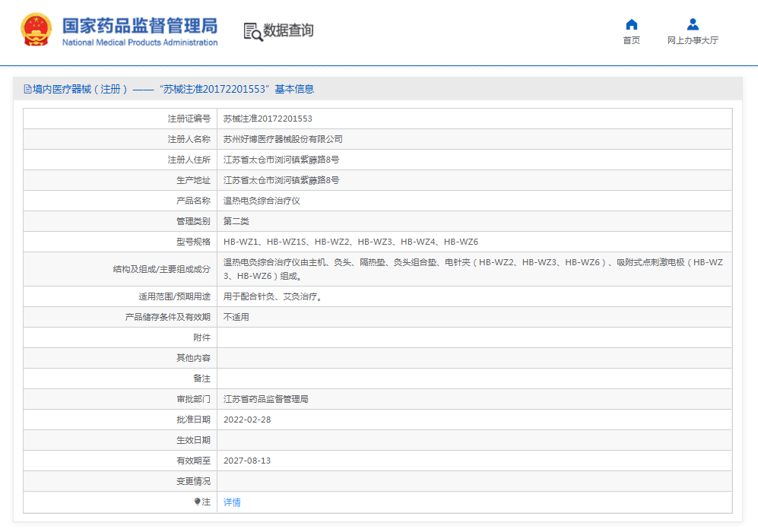Select value 苏械注准20172201553 in table

point(268,119)
